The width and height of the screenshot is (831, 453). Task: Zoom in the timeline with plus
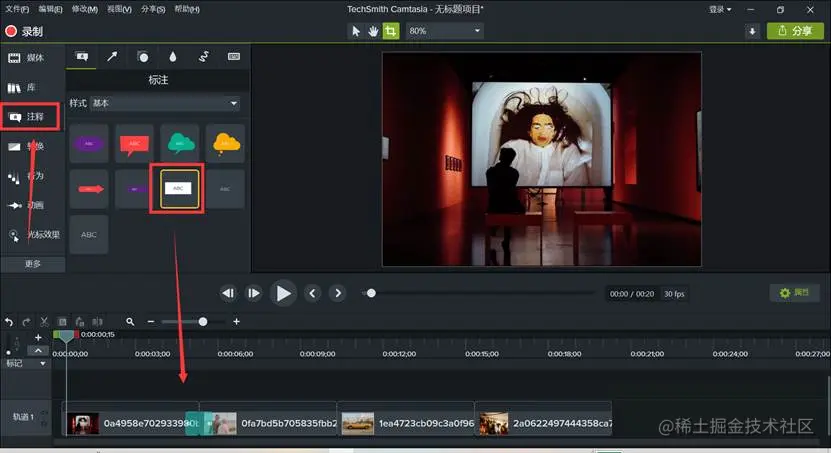[x=236, y=322]
